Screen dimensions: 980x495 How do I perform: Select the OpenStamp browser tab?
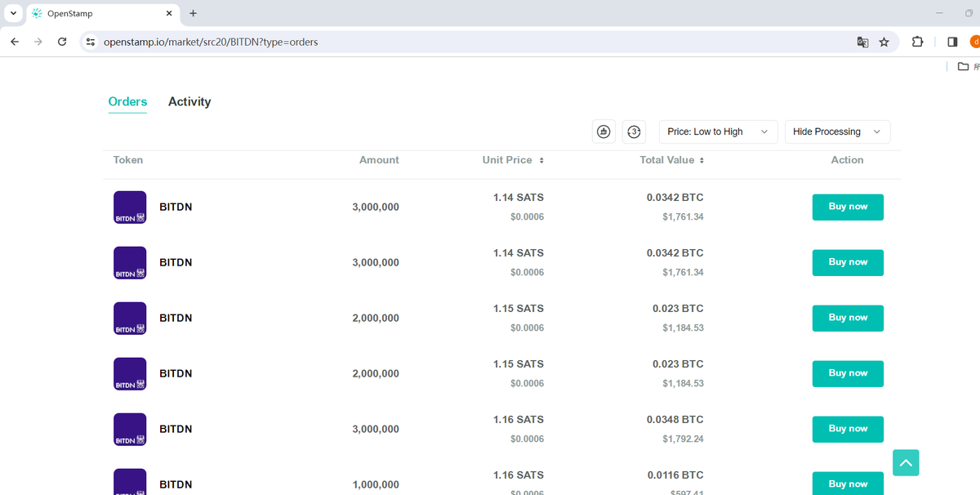[102, 14]
